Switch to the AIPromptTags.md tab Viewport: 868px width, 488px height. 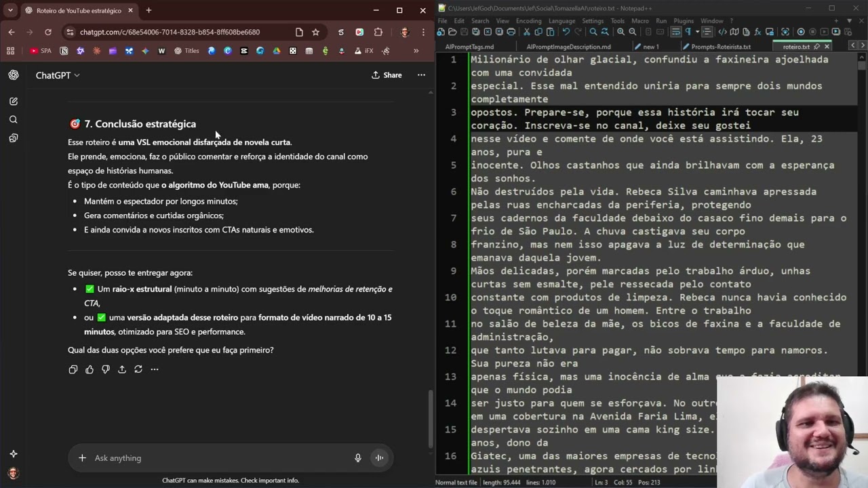pos(469,47)
